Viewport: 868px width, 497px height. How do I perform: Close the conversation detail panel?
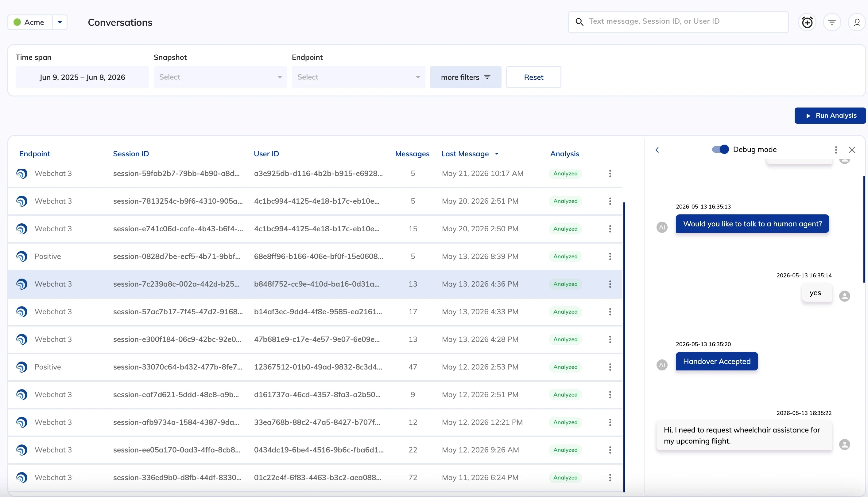tap(852, 150)
